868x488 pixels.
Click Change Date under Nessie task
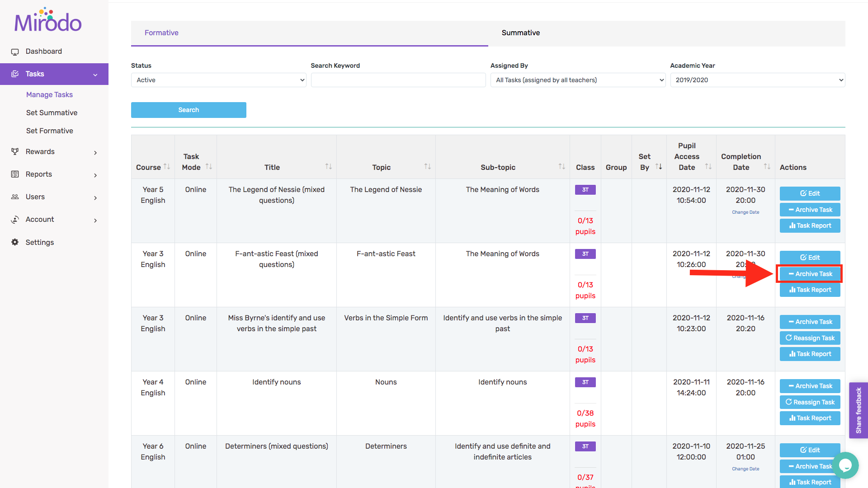click(x=745, y=212)
